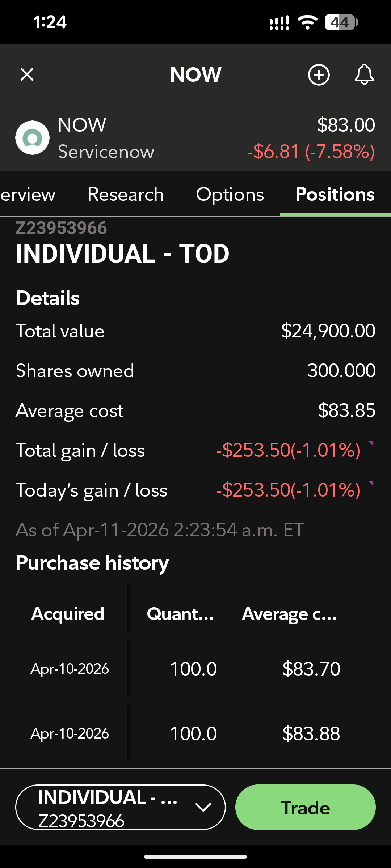Tap the Servicenow company logo

point(33,138)
